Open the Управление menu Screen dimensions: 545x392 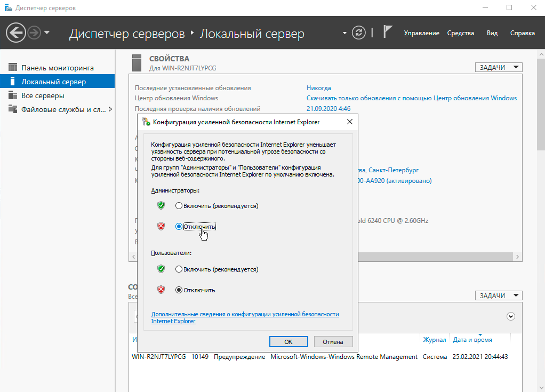[x=421, y=33]
